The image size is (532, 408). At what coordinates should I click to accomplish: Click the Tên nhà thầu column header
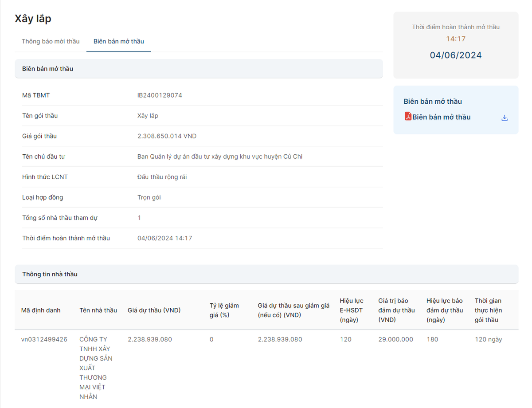[x=98, y=310]
